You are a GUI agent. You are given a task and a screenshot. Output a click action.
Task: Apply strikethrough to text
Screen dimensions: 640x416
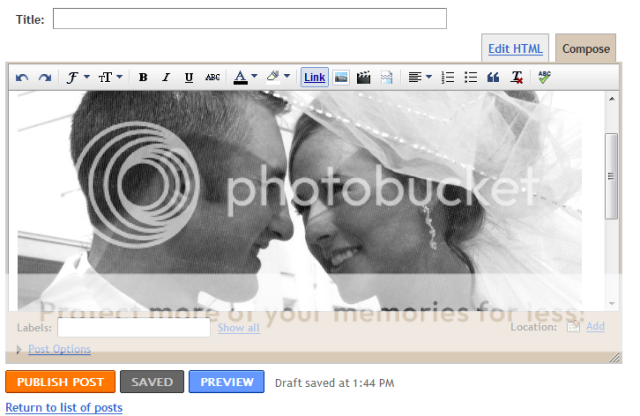(x=213, y=77)
